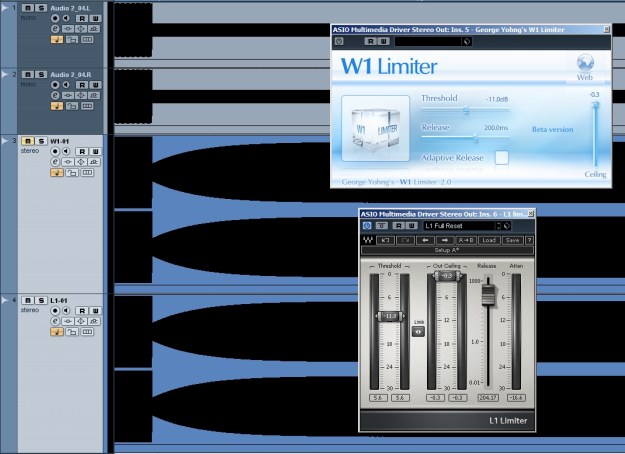
Task: Toggle the Link button in L1 Limiter
Action: tap(418, 331)
